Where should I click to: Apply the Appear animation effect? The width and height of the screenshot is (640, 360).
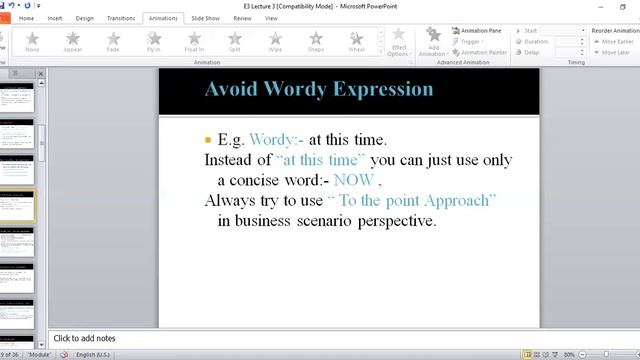[73, 42]
